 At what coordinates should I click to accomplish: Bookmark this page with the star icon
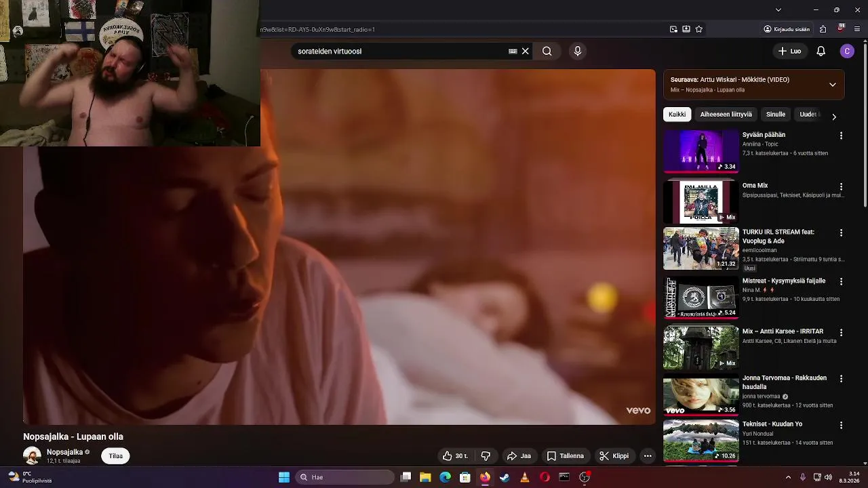click(698, 29)
